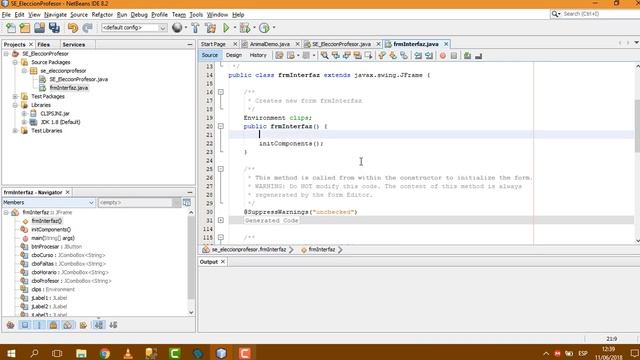
Task: Click the red Start Macro Recording icon
Action: tap(443, 56)
